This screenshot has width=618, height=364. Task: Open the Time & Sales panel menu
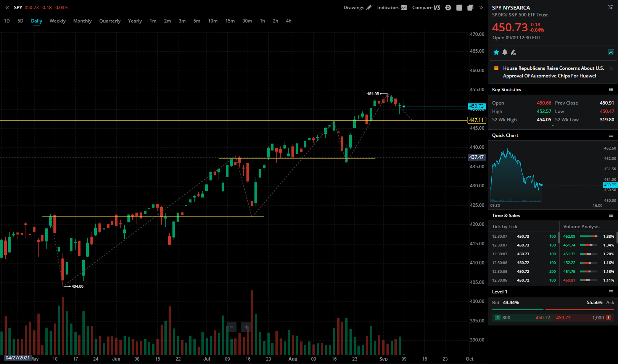[x=611, y=216]
